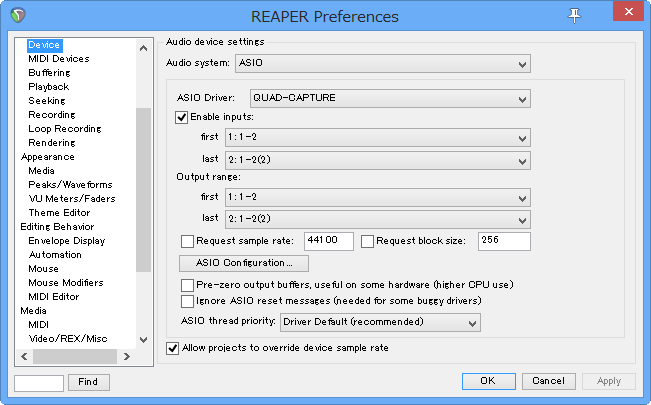The height and width of the screenshot is (405, 651).
Task: Select Loop Recording in the preferences tree
Action: tap(65, 129)
